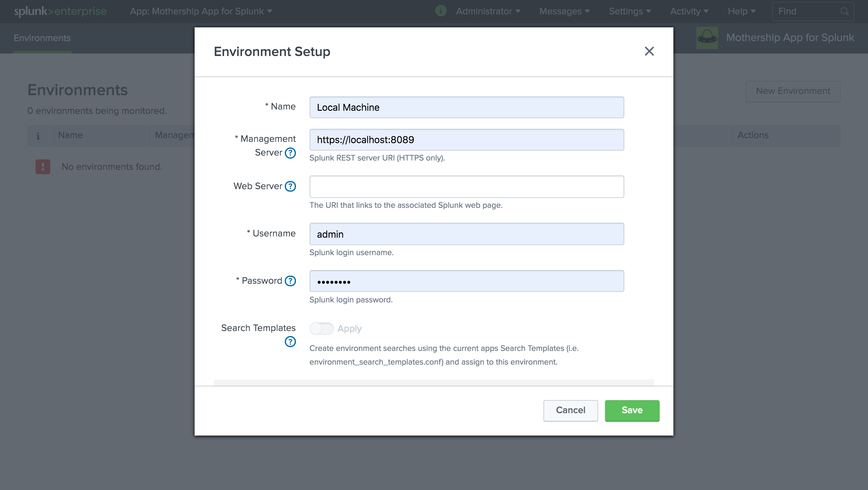Image resolution: width=868 pixels, height=490 pixels.
Task: Open Search Templates help tooltip icon
Action: (290, 342)
